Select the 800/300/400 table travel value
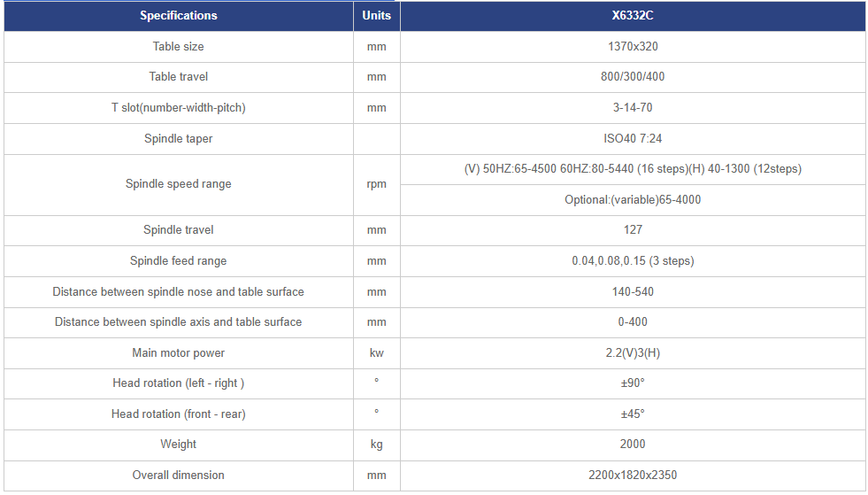 633,77
